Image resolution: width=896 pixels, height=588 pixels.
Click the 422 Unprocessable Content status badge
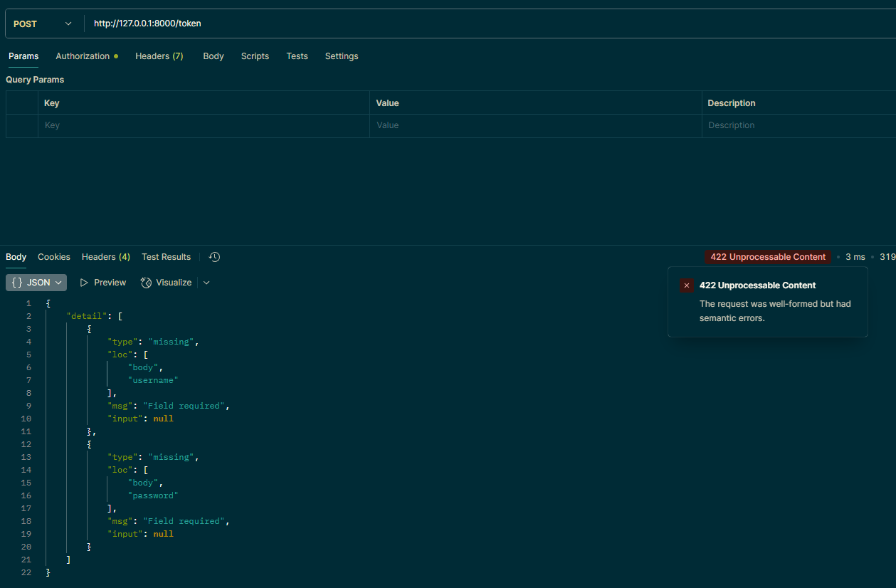tap(768, 257)
